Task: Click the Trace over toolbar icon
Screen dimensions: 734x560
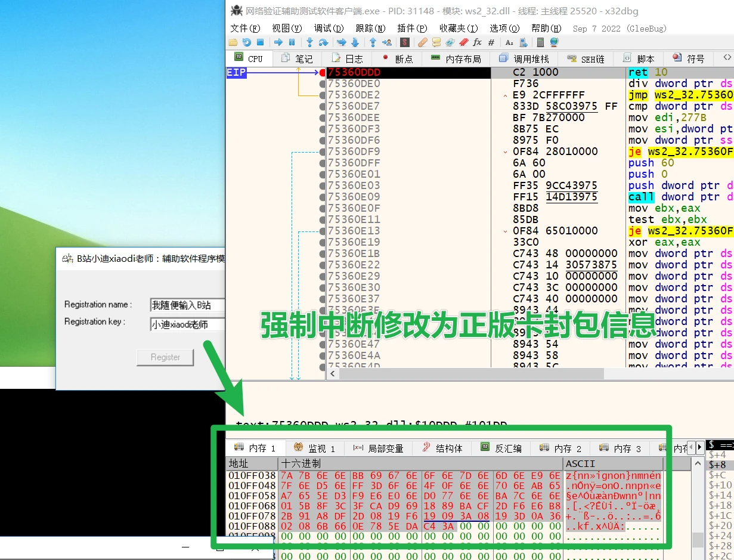Action: 355,42
